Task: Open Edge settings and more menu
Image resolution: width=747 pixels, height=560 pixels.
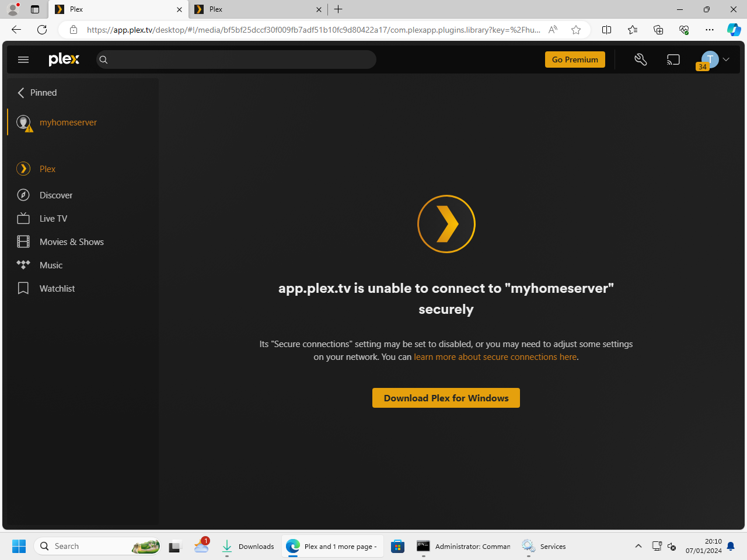Action: pyautogui.click(x=710, y=30)
